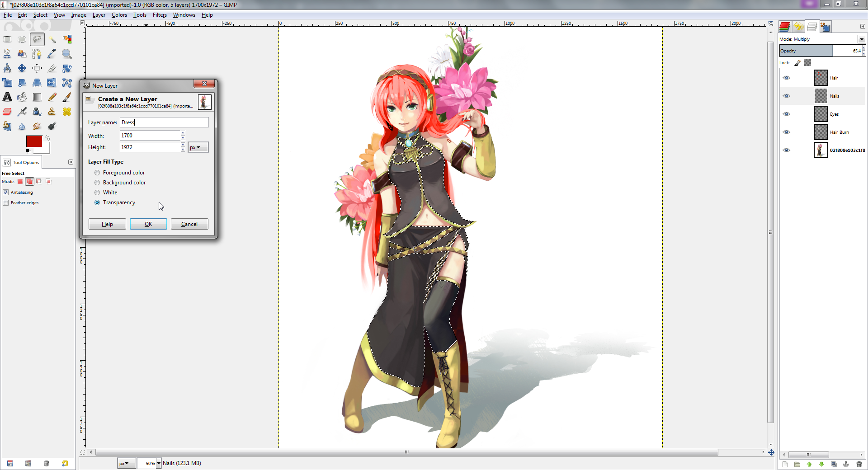
Task: Select the Select by Color tool
Action: (x=67, y=39)
